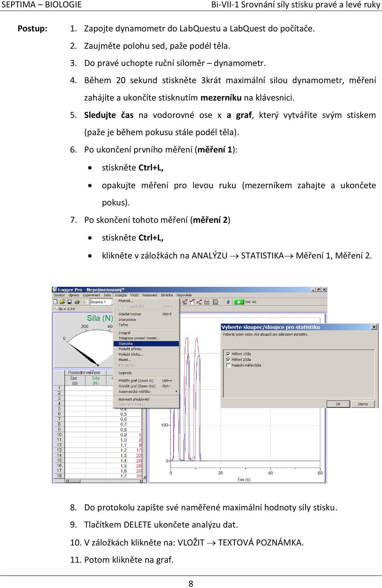Viewport: 382px width, 588px height.
Task: Select Přiblížit graf (Zoom In) entry
Action: coord(146,381)
